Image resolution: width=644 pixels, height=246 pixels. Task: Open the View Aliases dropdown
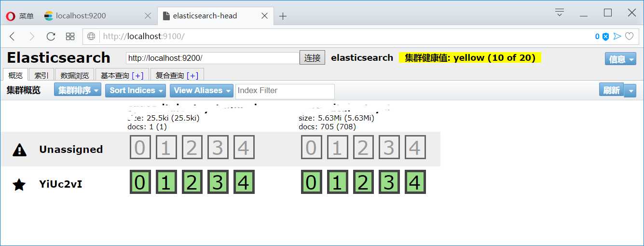point(201,90)
